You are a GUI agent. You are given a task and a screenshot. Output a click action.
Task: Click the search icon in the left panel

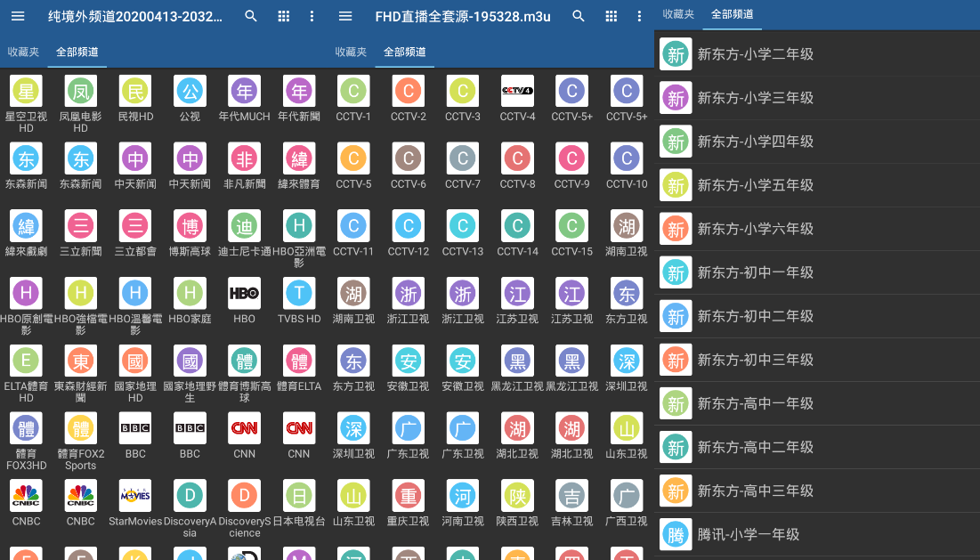(250, 16)
